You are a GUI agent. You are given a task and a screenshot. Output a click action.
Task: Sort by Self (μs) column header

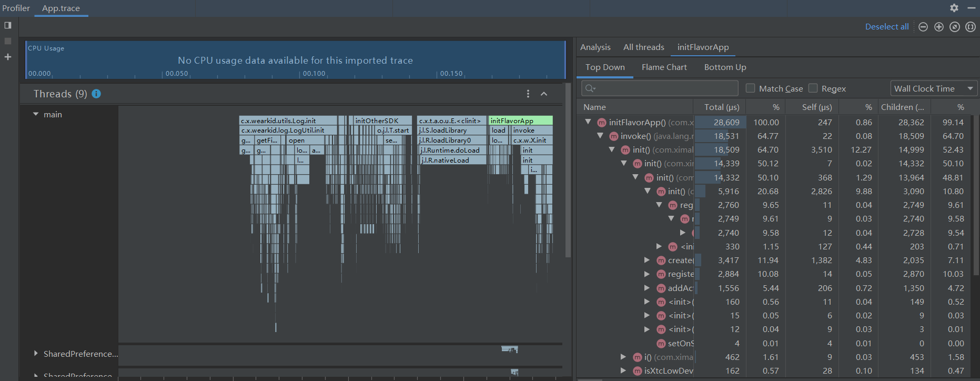(x=812, y=107)
